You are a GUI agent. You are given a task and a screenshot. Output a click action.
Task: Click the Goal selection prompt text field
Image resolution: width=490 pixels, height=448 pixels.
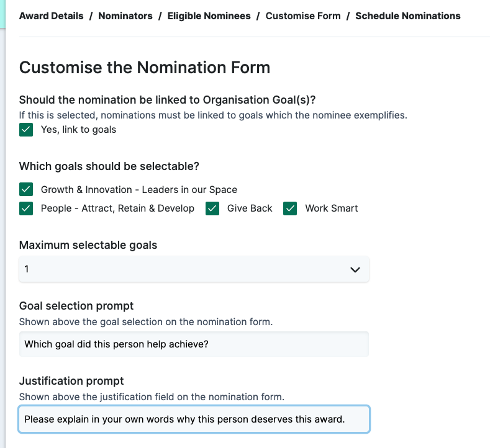coord(194,344)
